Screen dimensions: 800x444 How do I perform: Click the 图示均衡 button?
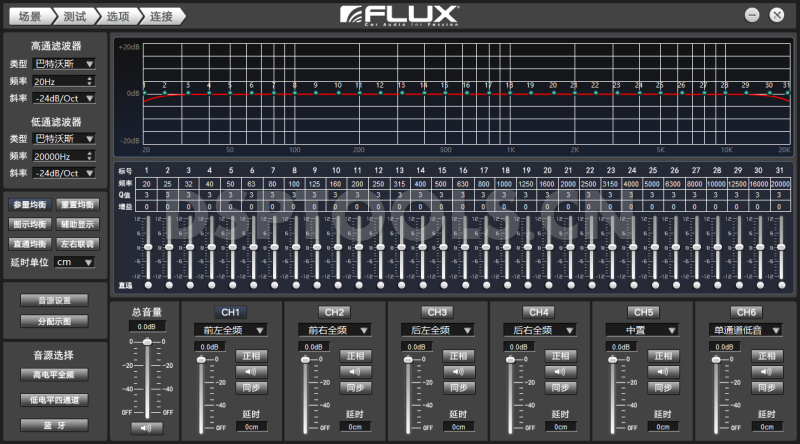click(30, 224)
